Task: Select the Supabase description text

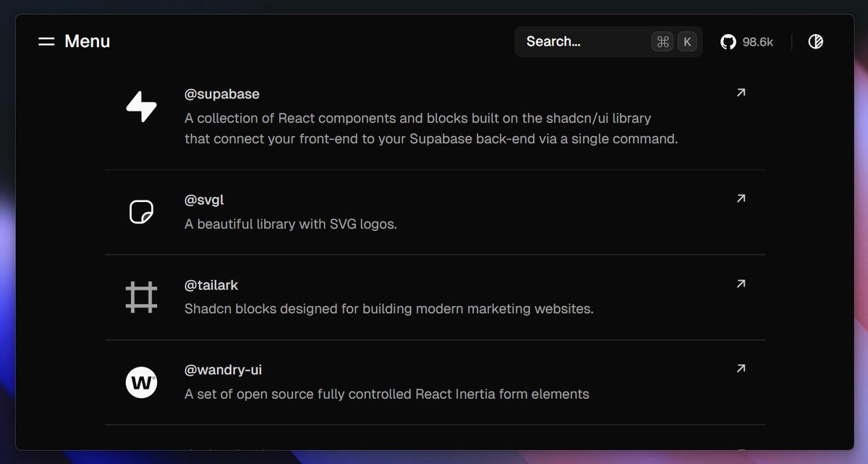Action: (x=431, y=128)
